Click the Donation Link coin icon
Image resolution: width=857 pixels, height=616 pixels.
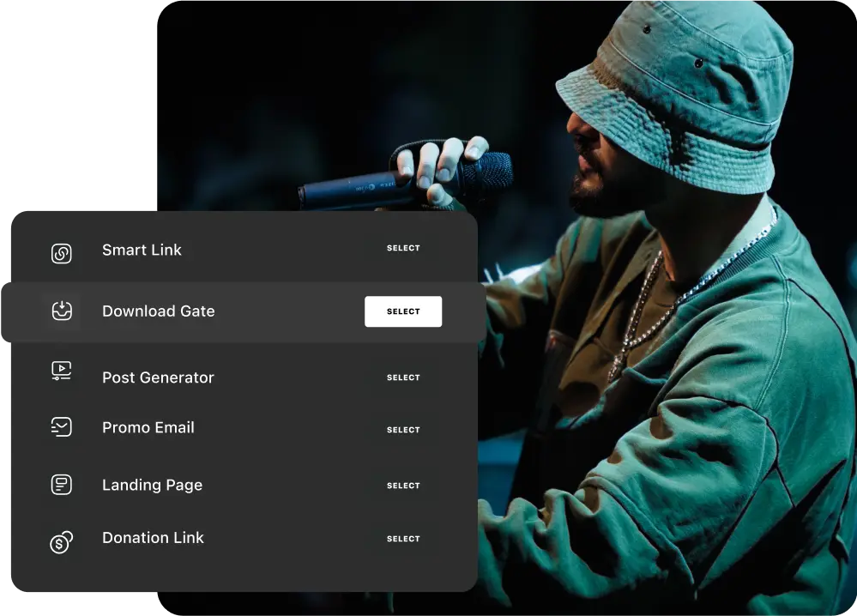(x=61, y=542)
